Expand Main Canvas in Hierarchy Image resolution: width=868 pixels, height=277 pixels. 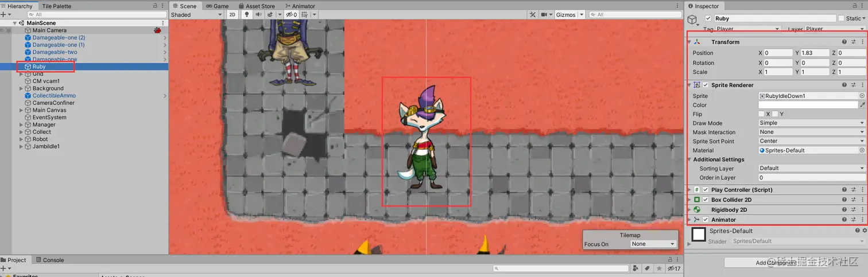pyautogui.click(x=21, y=110)
